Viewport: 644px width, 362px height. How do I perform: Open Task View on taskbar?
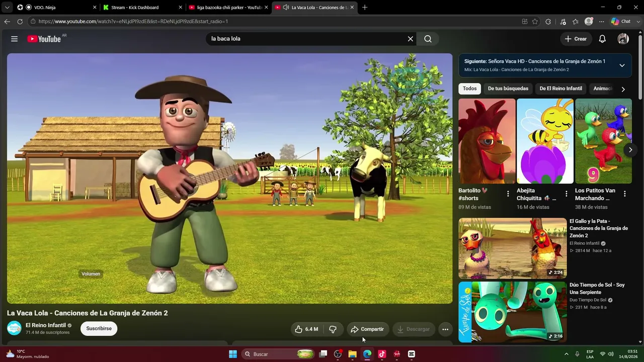pyautogui.click(x=323, y=354)
